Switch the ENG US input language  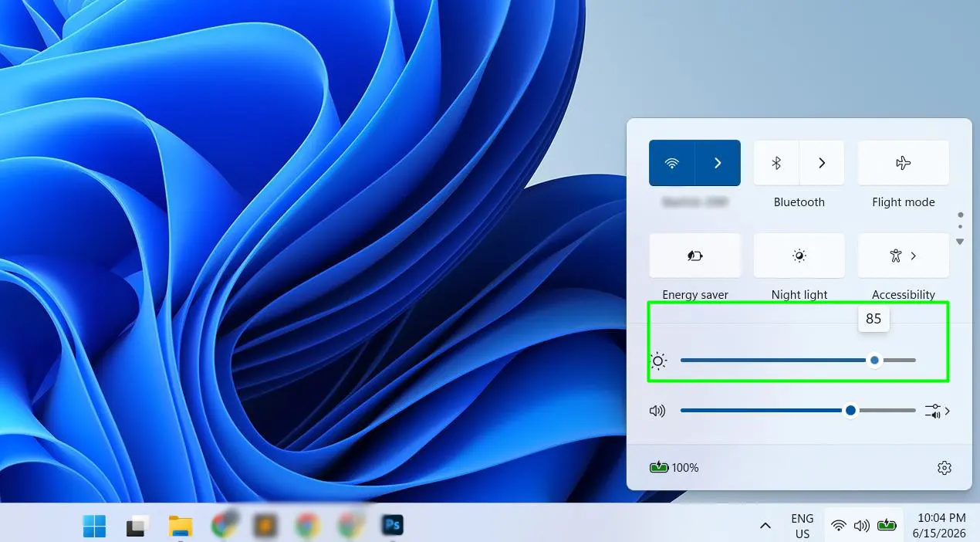click(x=803, y=526)
